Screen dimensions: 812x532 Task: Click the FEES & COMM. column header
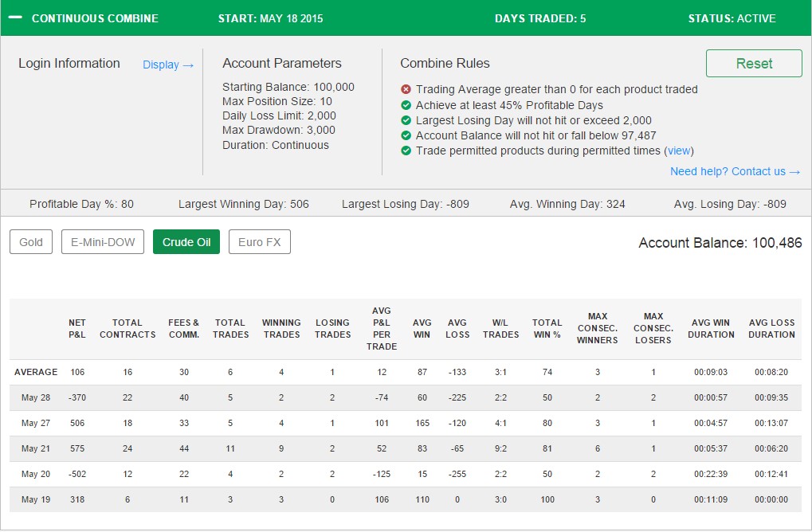[184, 329]
